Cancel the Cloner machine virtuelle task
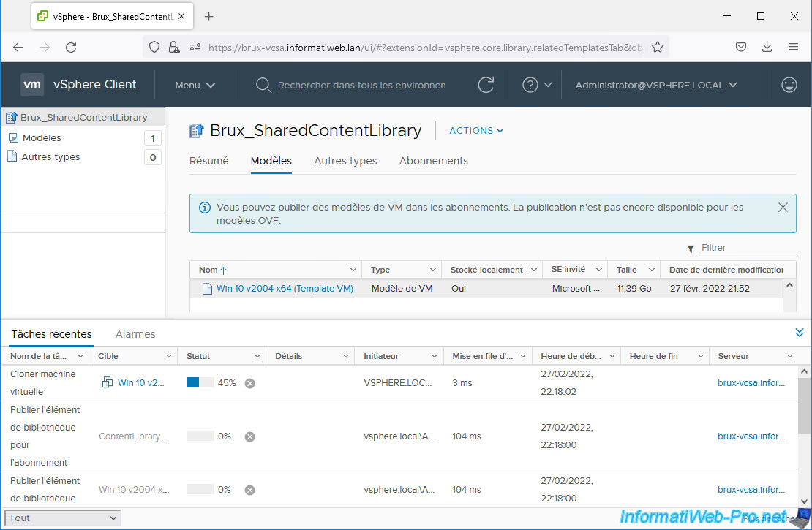The height and width of the screenshot is (530, 812). point(249,384)
